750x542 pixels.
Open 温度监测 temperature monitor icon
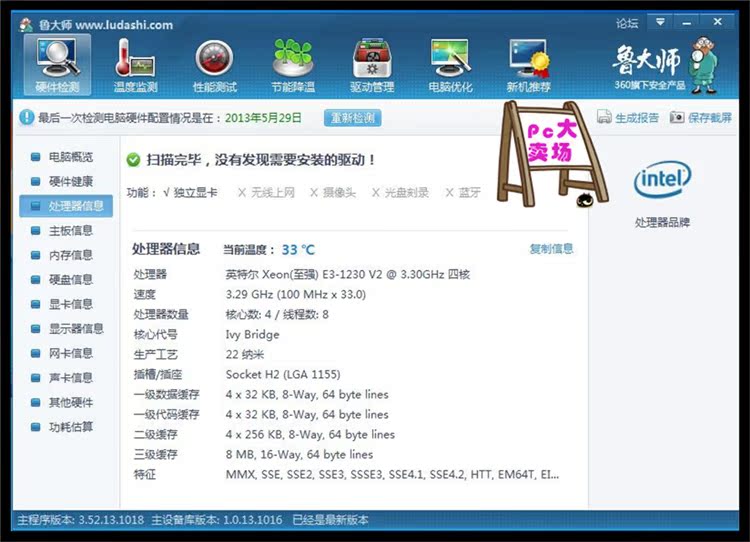[x=135, y=65]
